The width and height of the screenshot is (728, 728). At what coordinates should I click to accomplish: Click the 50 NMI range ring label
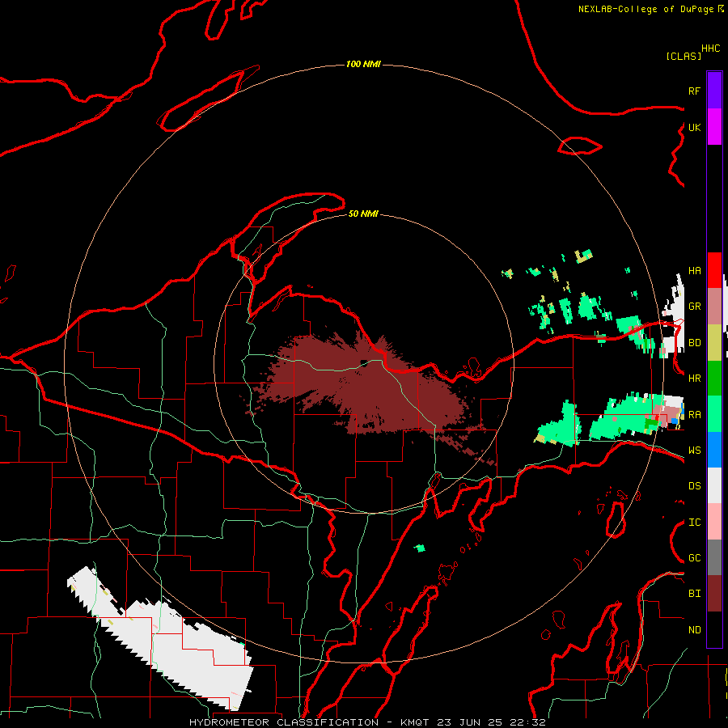[x=363, y=214]
